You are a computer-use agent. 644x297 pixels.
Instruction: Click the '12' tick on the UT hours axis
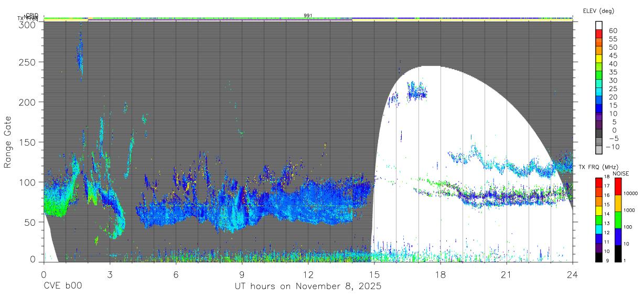click(308, 274)
